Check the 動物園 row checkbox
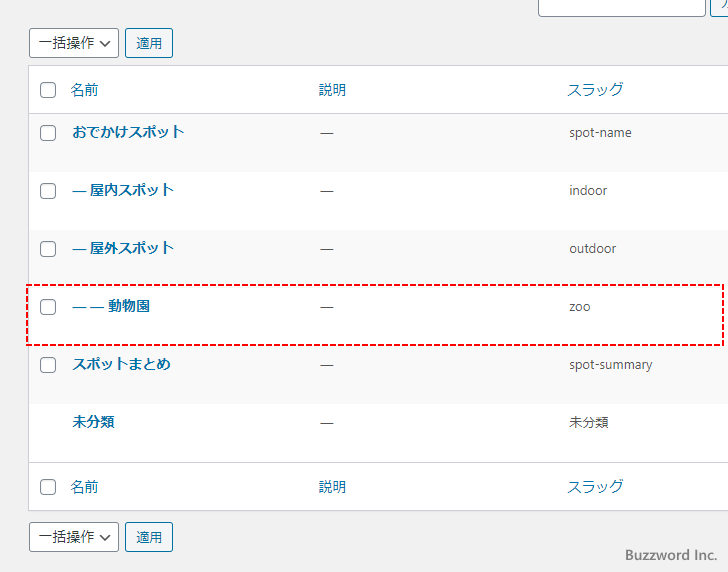The image size is (728, 572). coord(48,307)
